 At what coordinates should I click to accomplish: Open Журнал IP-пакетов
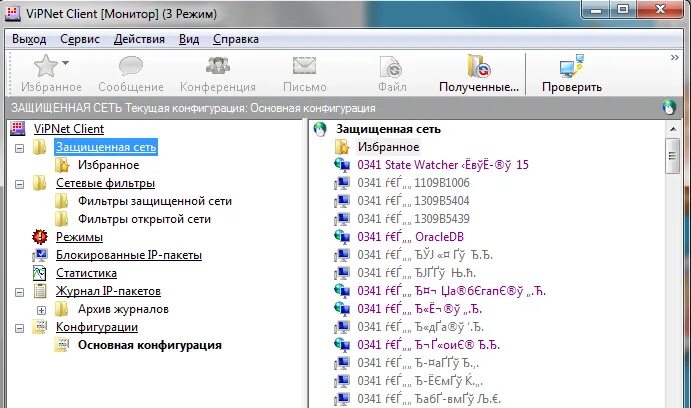[x=108, y=291]
